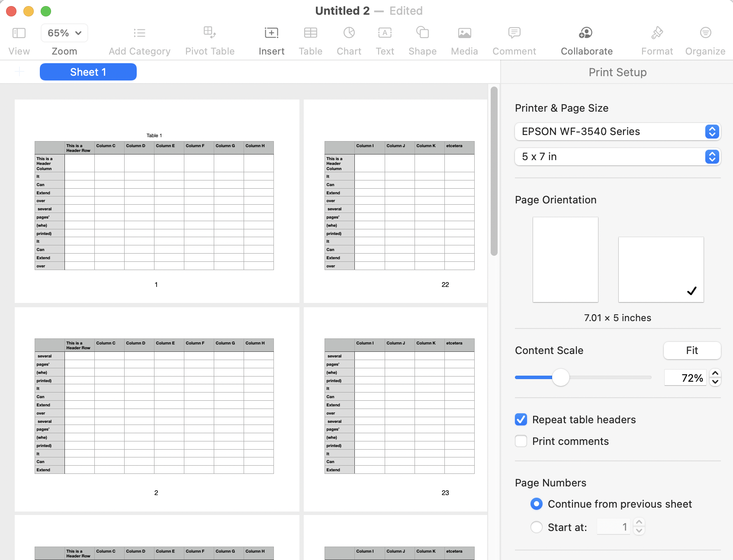This screenshot has width=733, height=560.
Task: Click the Start at number field
Action: tap(614, 527)
